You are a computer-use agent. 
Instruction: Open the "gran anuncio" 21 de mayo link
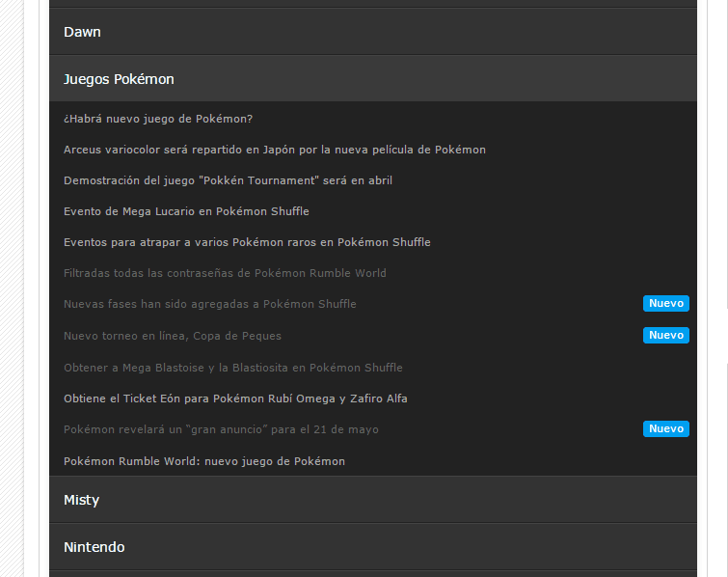(221, 429)
